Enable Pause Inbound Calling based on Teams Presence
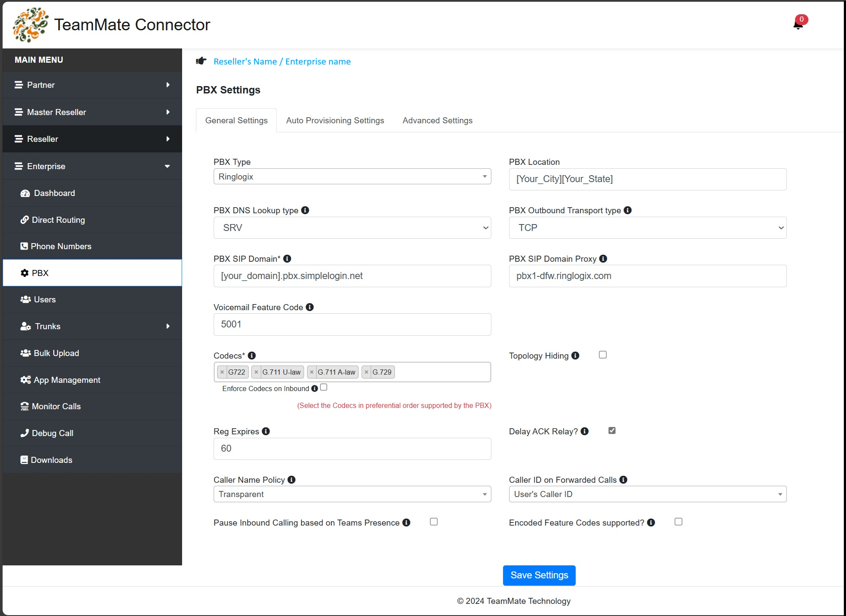 434,522
